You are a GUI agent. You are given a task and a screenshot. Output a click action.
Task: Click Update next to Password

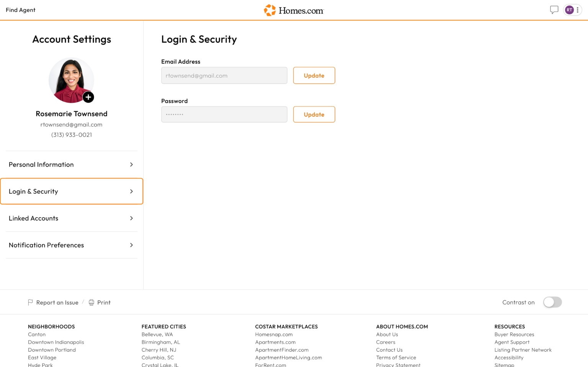click(314, 114)
